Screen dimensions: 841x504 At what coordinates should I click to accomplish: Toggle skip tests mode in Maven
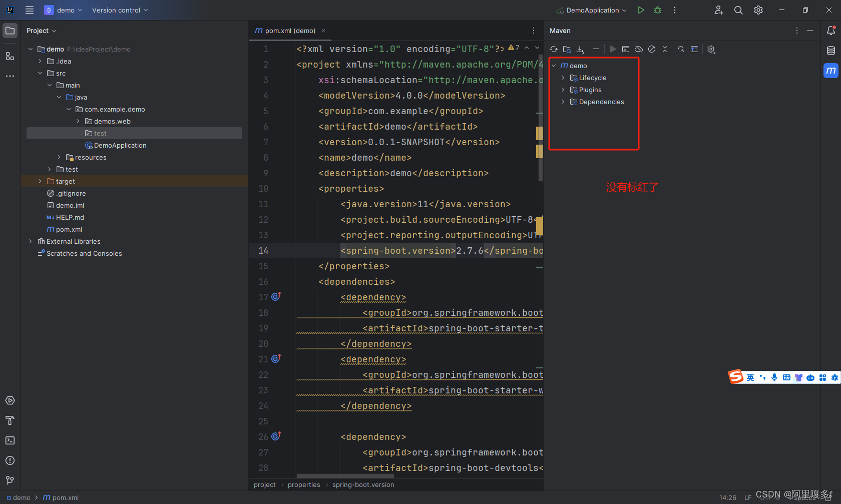(652, 49)
